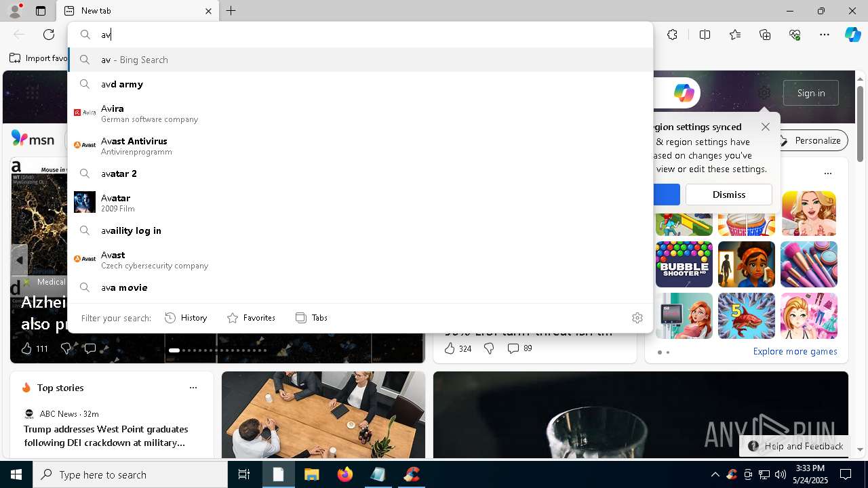Open the makeup brushes game tile
Screen dimensions: 868x488
808,264
